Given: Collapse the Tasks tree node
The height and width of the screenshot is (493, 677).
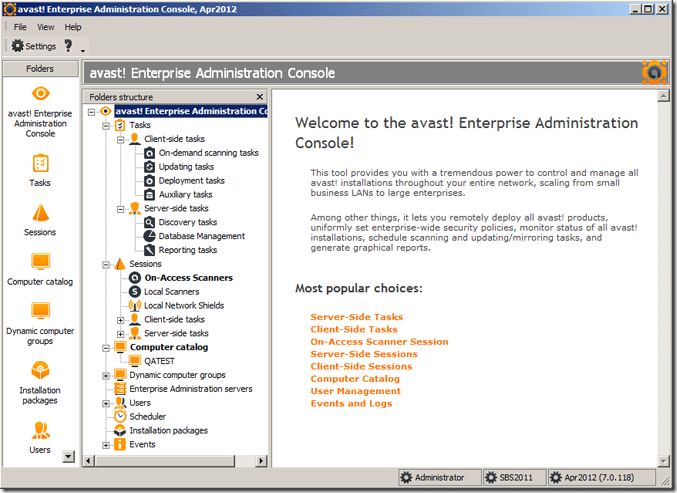Looking at the screenshot, I should (106, 126).
